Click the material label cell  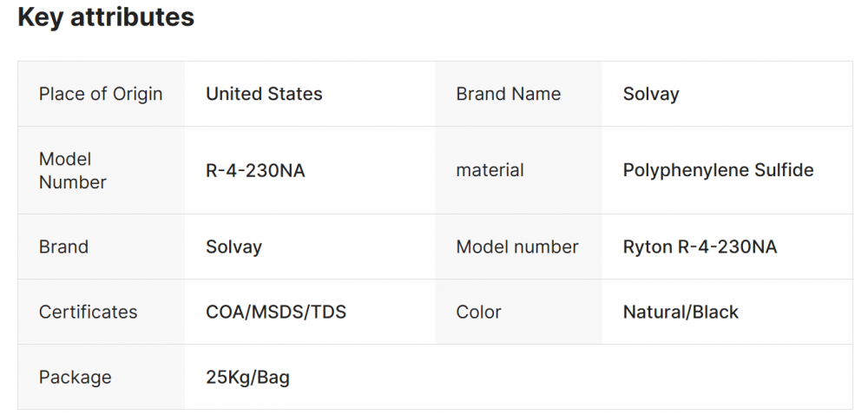click(490, 170)
